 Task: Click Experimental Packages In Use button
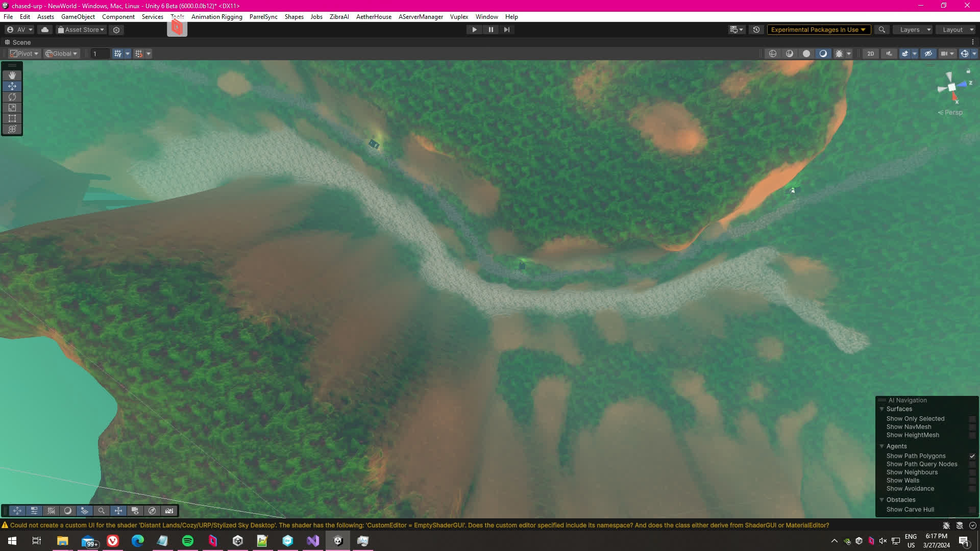click(x=818, y=30)
